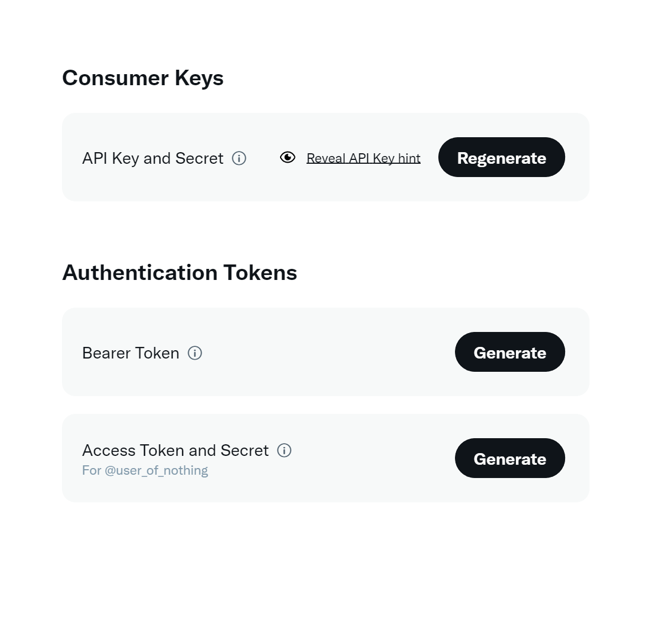Click empty middle area of Bearer Token card
The image size is (652, 644).
pos(327,352)
